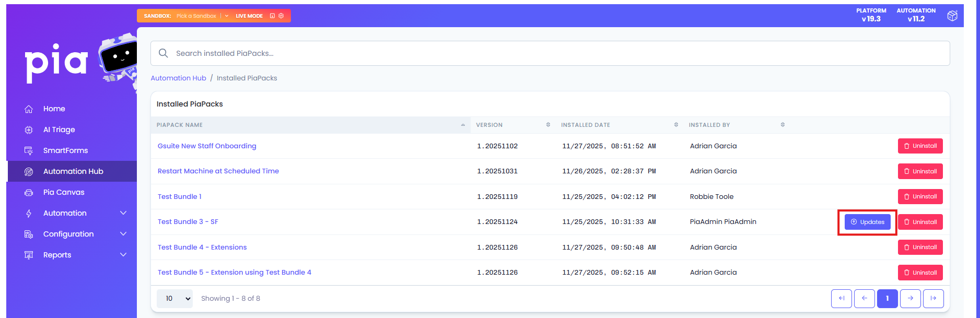The image size is (980, 318).
Task: Open Gsuite New Staff Onboarding link
Action: [207, 146]
